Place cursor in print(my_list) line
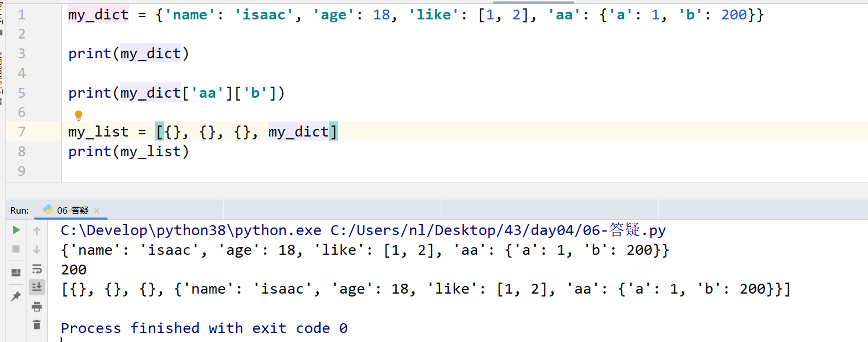The height and width of the screenshot is (342, 868). [x=129, y=152]
